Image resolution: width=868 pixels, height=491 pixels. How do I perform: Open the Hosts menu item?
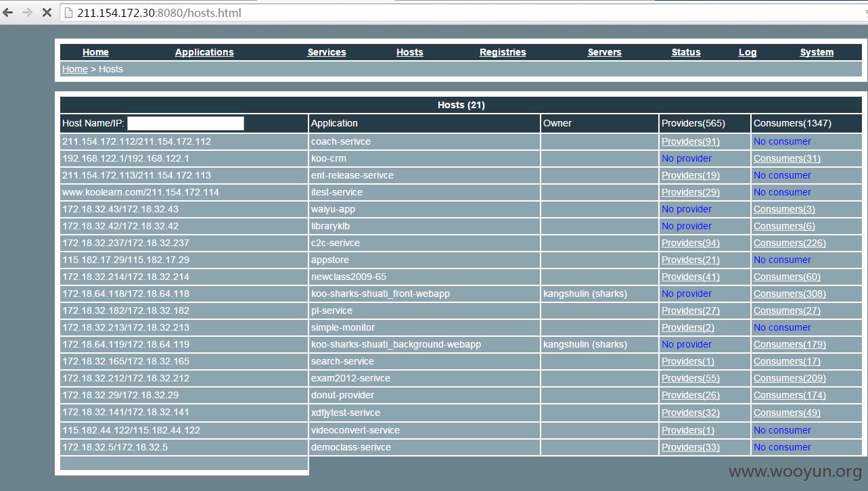tap(410, 52)
